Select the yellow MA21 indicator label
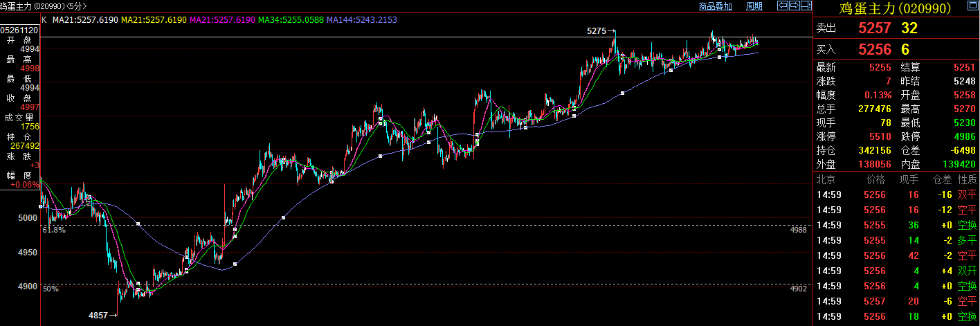This screenshot has width=980, height=326. (154, 20)
